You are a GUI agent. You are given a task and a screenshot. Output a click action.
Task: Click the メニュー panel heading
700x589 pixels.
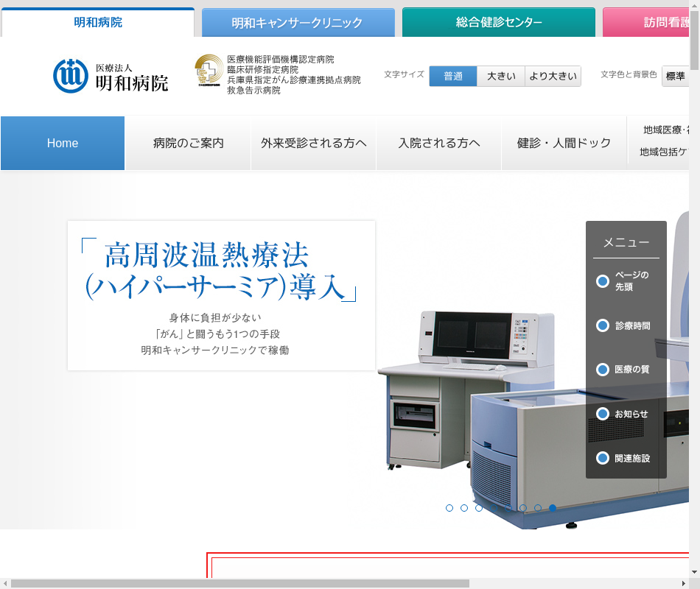[x=626, y=242]
